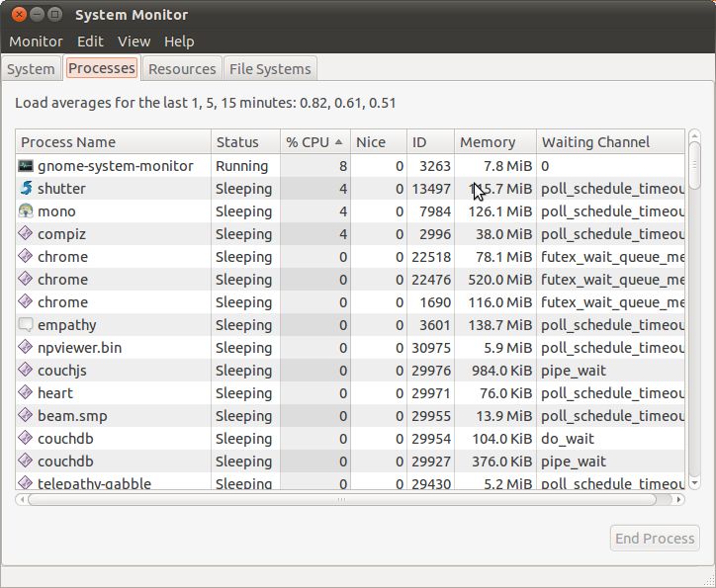Select the Processes tab

pyautogui.click(x=102, y=68)
